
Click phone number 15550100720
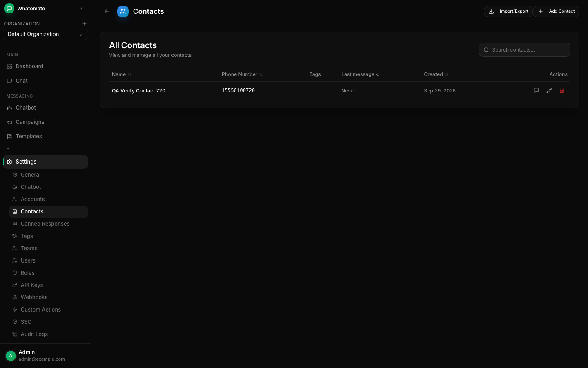click(x=238, y=90)
